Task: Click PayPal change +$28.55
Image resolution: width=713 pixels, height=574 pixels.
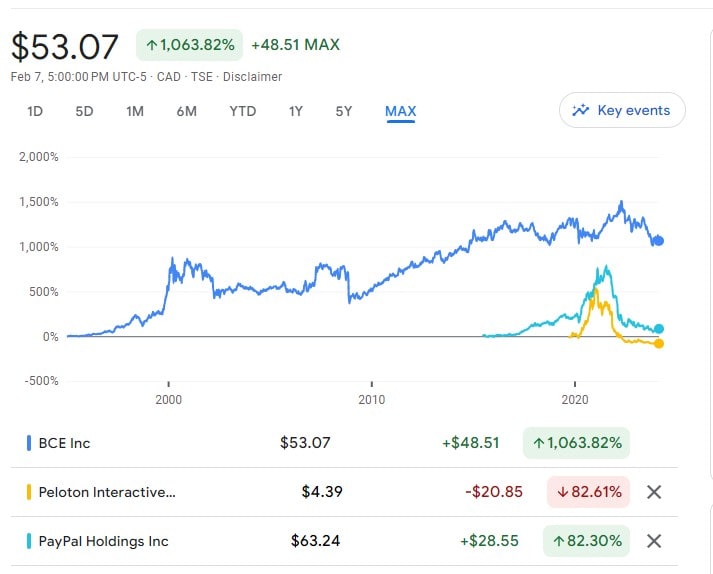Action: click(x=489, y=541)
